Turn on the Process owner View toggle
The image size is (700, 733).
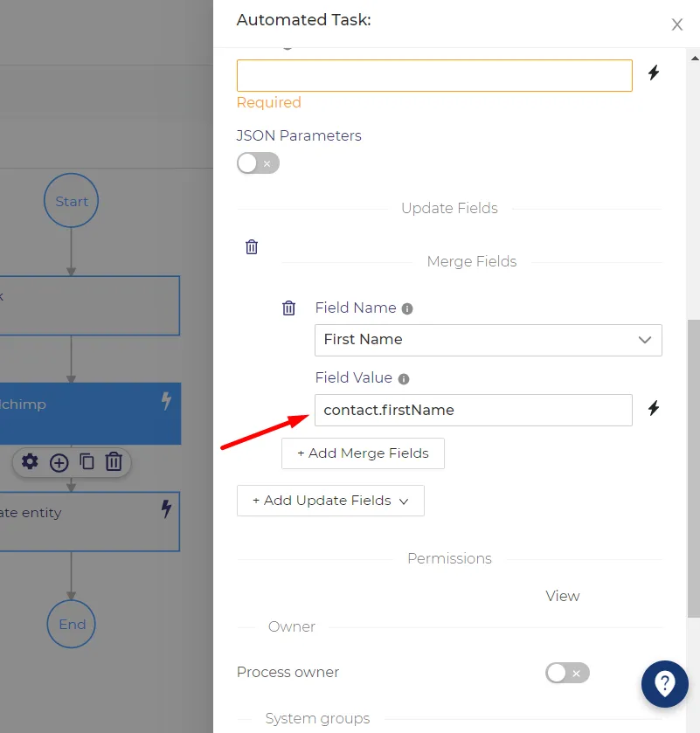click(x=567, y=673)
